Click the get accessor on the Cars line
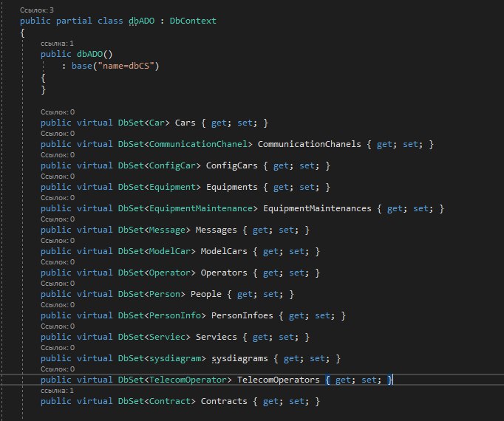 [x=219, y=123]
